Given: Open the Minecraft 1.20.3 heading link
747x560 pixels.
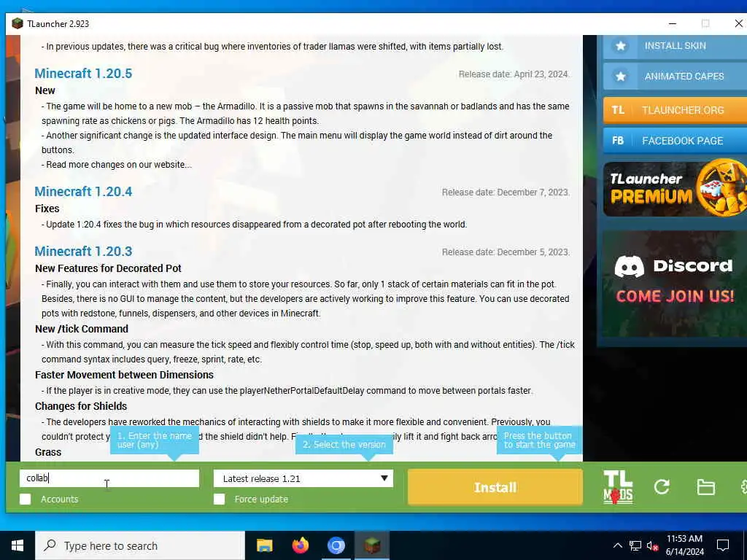Looking at the screenshot, I should [83, 251].
